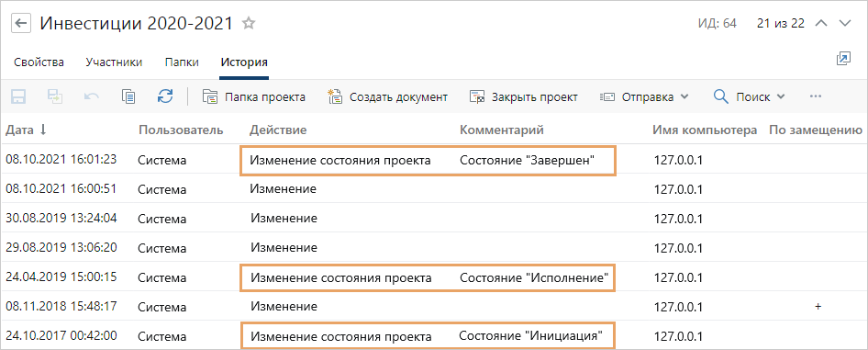
Task: Select the row dated 24.10.2017 00:42:00
Action: tap(433, 335)
